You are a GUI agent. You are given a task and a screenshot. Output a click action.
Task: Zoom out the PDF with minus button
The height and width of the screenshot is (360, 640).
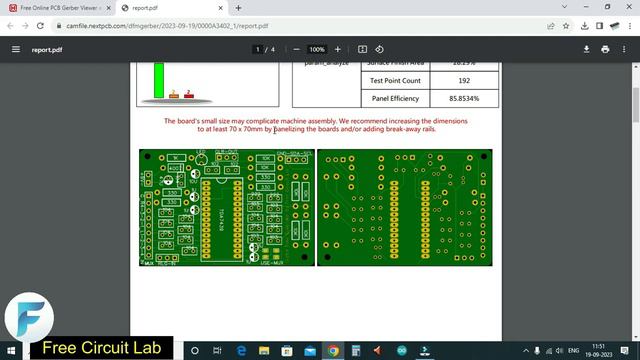(297, 49)
